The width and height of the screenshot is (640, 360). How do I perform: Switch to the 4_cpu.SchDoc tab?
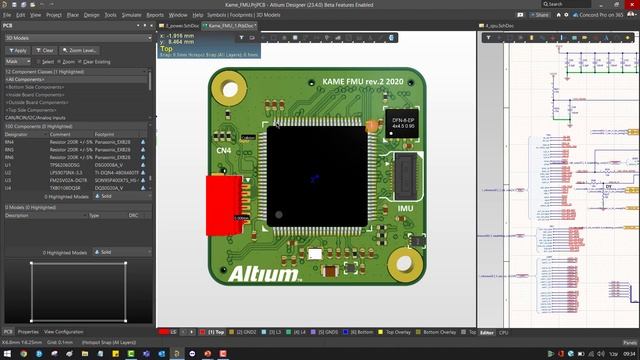pyautogui.click(x=496, y=26)
